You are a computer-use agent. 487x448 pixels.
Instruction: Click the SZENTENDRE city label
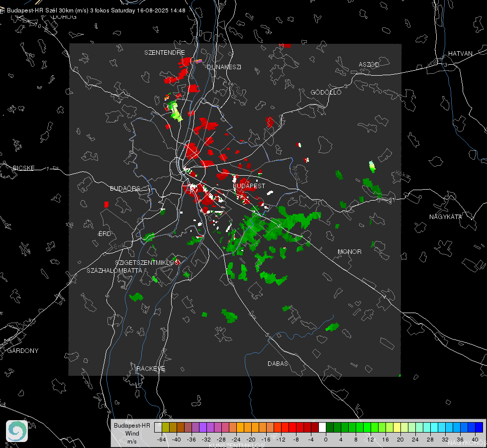point(165,53)
